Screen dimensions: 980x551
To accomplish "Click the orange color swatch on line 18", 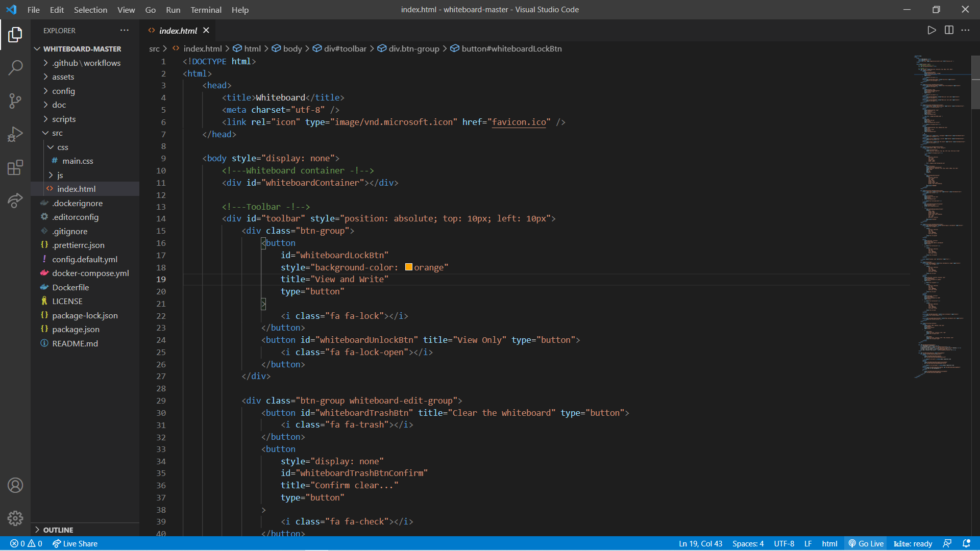I will click(x=408, y=266).
